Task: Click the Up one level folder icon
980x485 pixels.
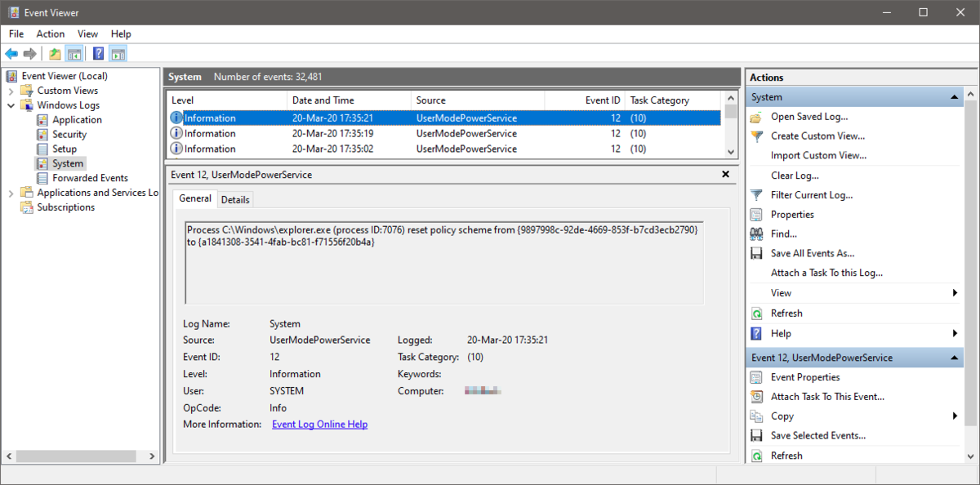Action: click(55, 54)
